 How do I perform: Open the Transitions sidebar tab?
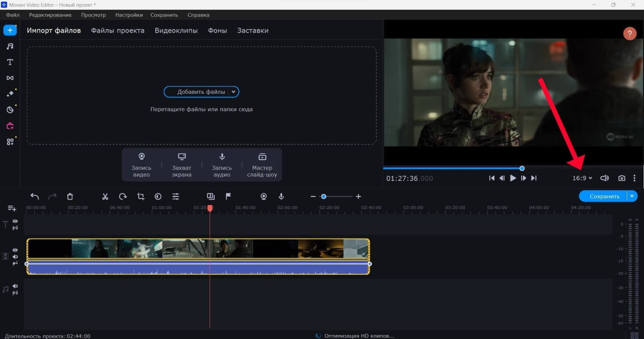pyautogui.click(x=10, y=78)
